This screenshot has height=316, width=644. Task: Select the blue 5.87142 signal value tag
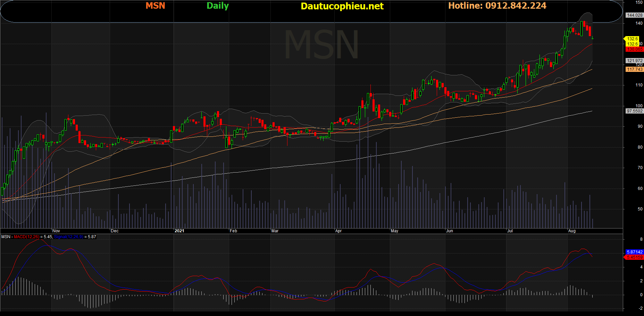coord(634,252)
